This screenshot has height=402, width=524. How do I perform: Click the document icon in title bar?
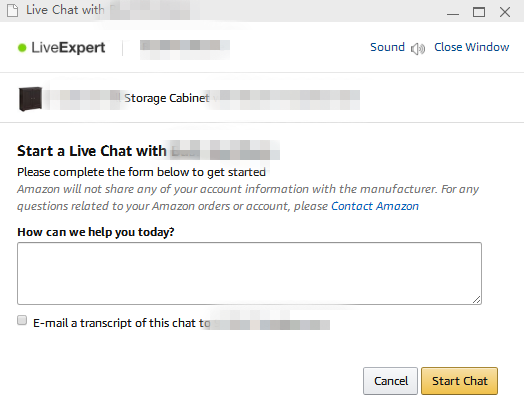tap(13, 10)
